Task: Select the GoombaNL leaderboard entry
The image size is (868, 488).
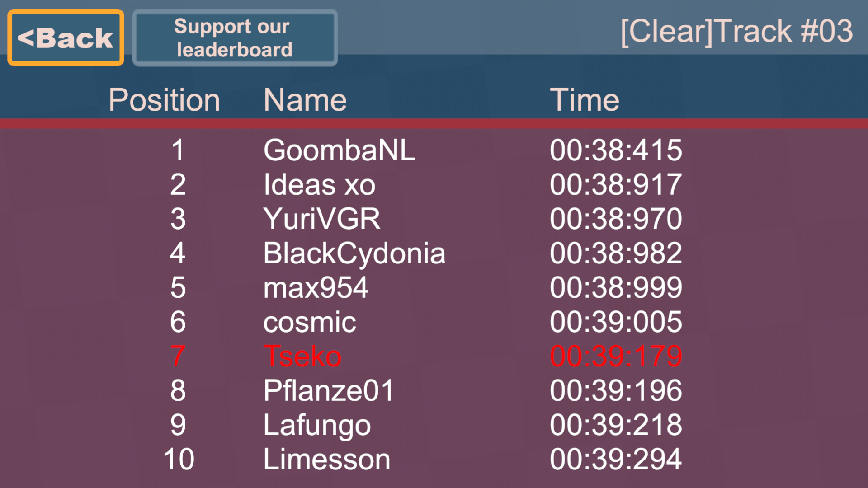Action: [339, 150]
